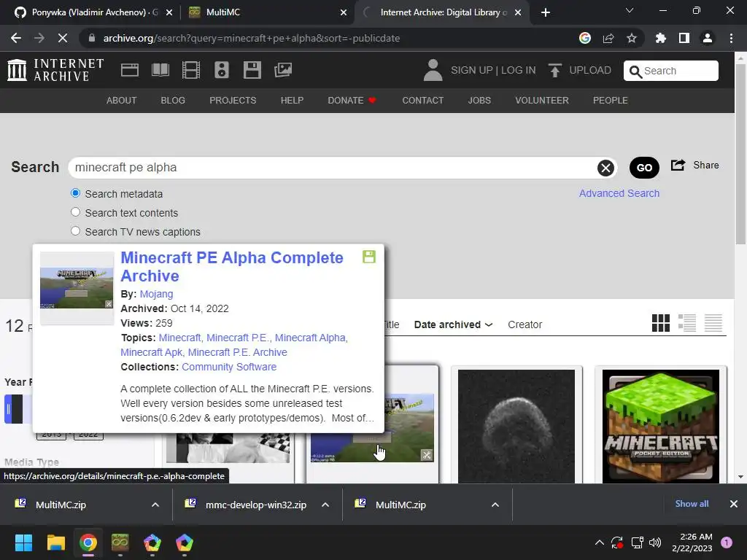
Task: Select Search text contents radio button
Action: click(x=75, y=212)
